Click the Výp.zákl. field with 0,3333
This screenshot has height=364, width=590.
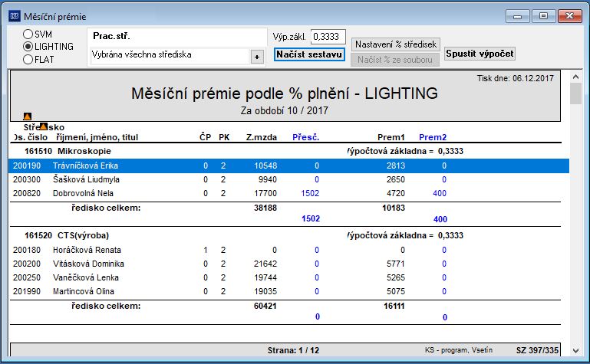328,37
